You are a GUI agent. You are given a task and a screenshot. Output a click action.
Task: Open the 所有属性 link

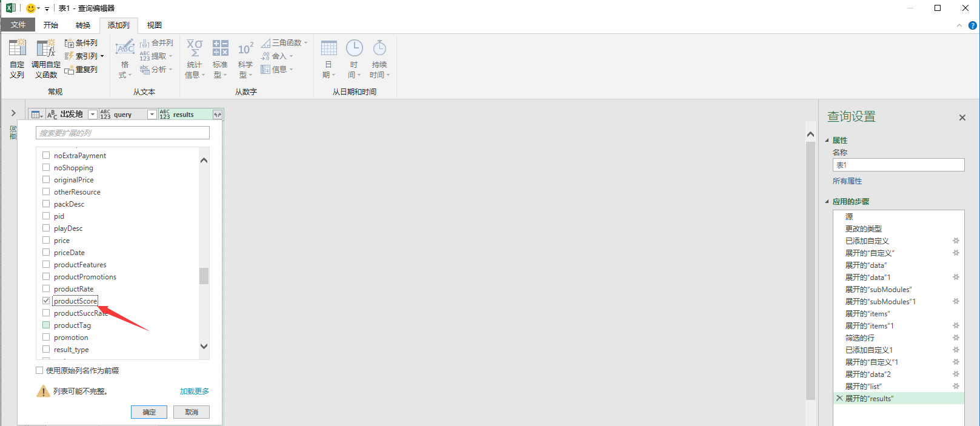click(x=847, y=181)
